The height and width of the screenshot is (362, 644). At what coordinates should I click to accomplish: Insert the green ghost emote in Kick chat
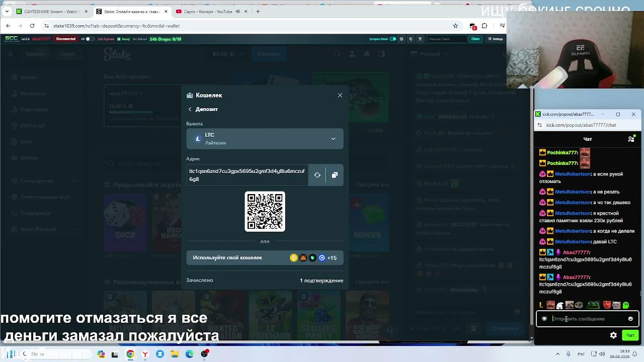626,305
